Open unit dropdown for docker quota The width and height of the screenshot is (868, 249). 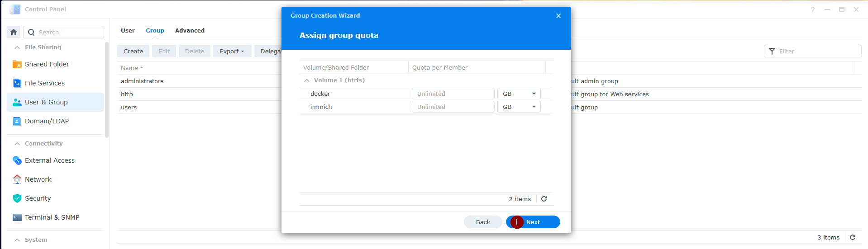(519, 94)
